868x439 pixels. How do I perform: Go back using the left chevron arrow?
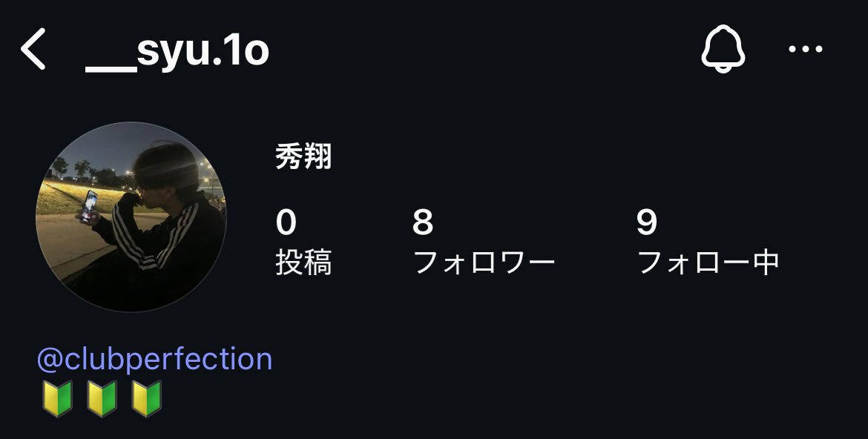33,49
